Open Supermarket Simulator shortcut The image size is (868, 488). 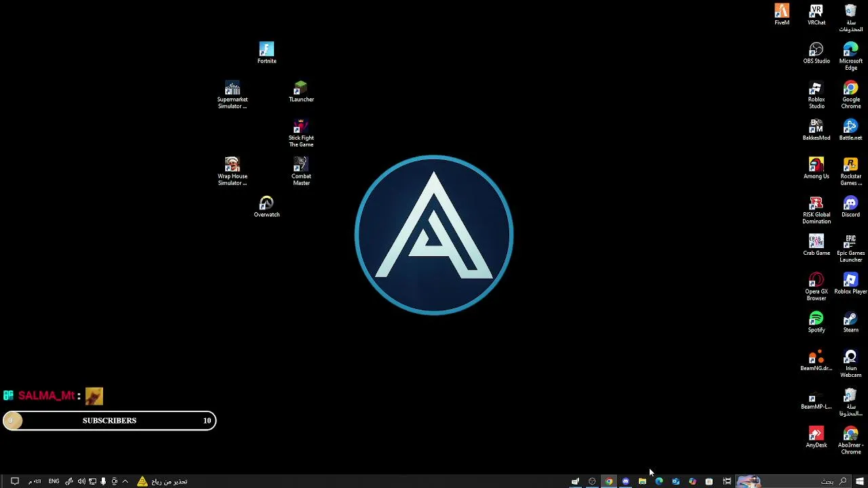coord(233,95)
